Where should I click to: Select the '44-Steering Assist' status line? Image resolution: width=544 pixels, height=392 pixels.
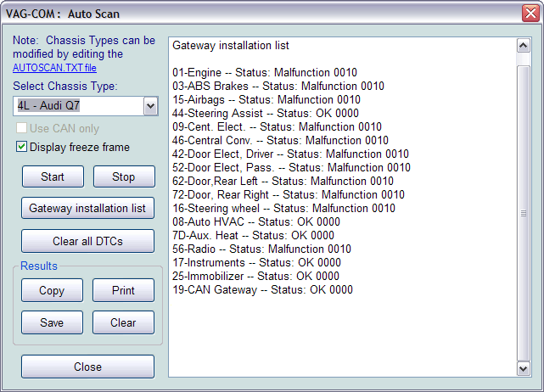(266, 113)
